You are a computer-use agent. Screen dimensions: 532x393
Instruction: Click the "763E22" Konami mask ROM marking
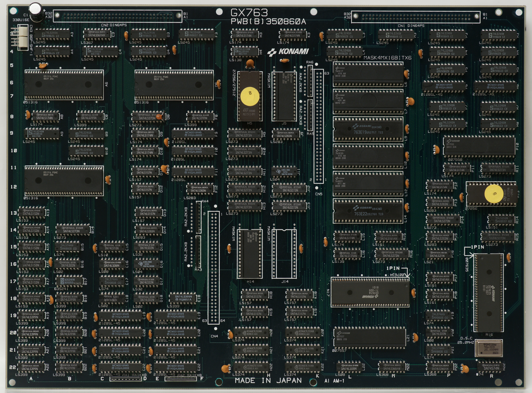pos(361,214)
